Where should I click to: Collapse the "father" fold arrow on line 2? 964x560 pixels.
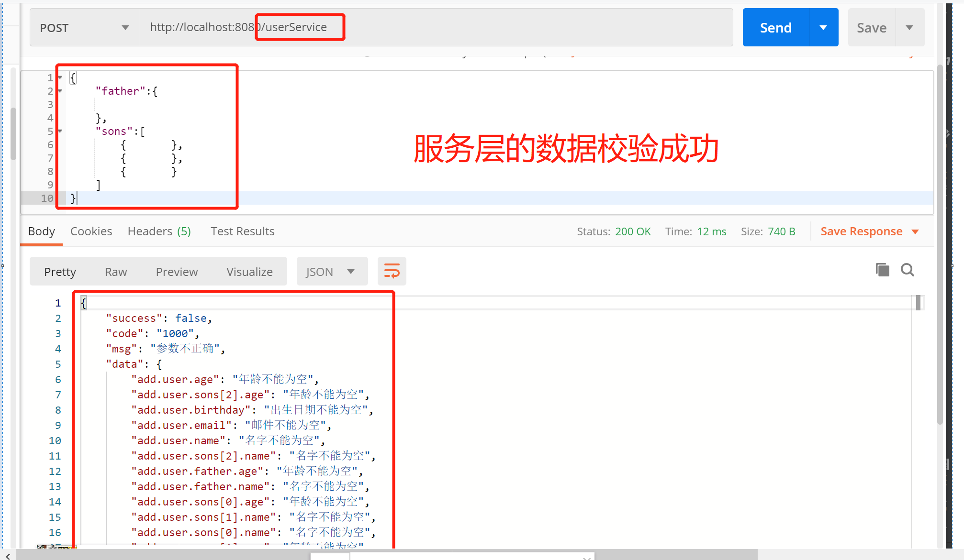60,91
